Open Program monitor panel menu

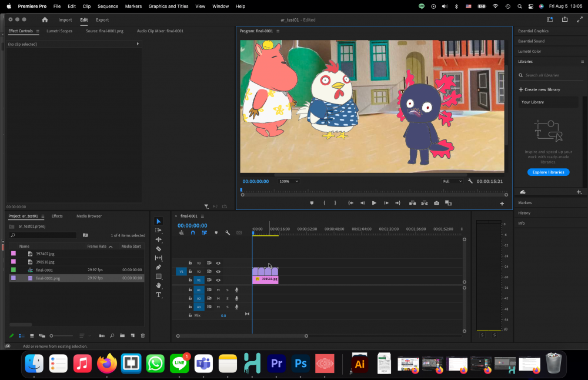[278, 31]
